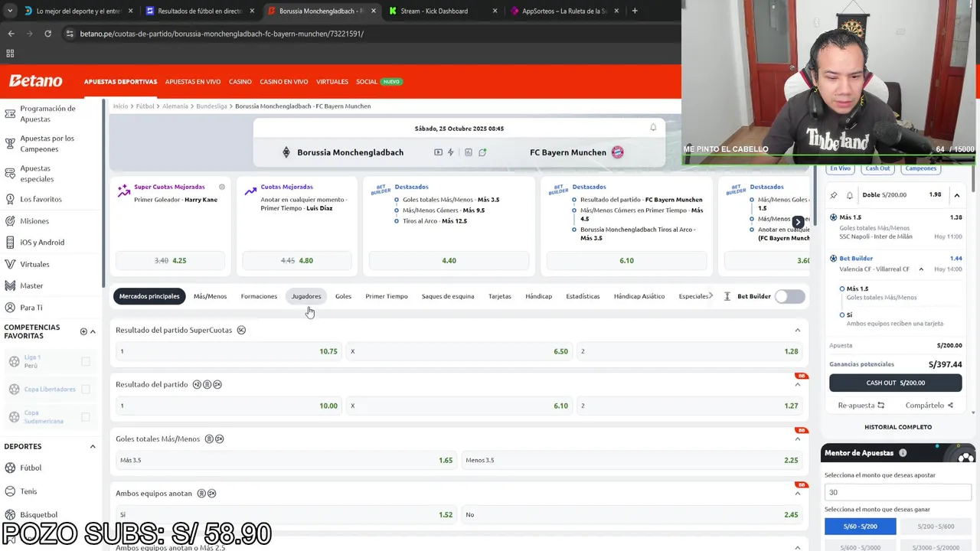Click the Los favoritos medal icon
Image resolution: width=980 pixels, height=551 pixels.
tap(10, 199)
